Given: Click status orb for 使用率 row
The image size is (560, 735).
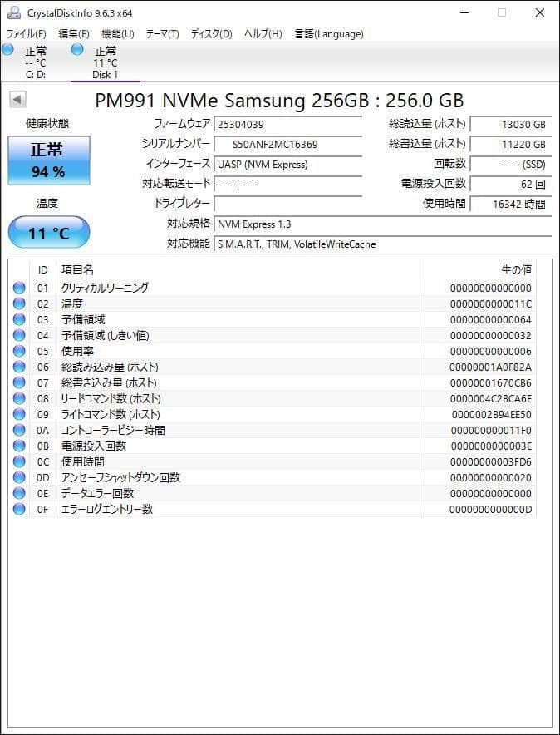Looking at the screenshot, I should [19, 351].
